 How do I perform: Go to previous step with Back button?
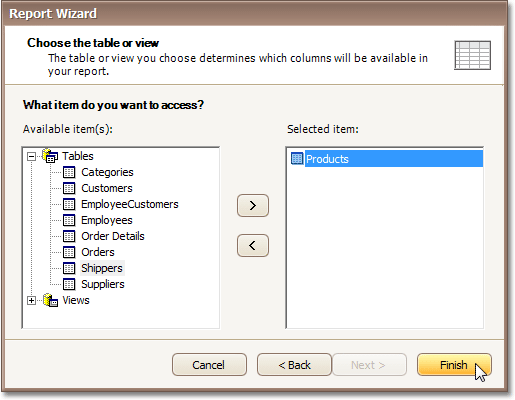pyautogui.click(x=294, y=365)
